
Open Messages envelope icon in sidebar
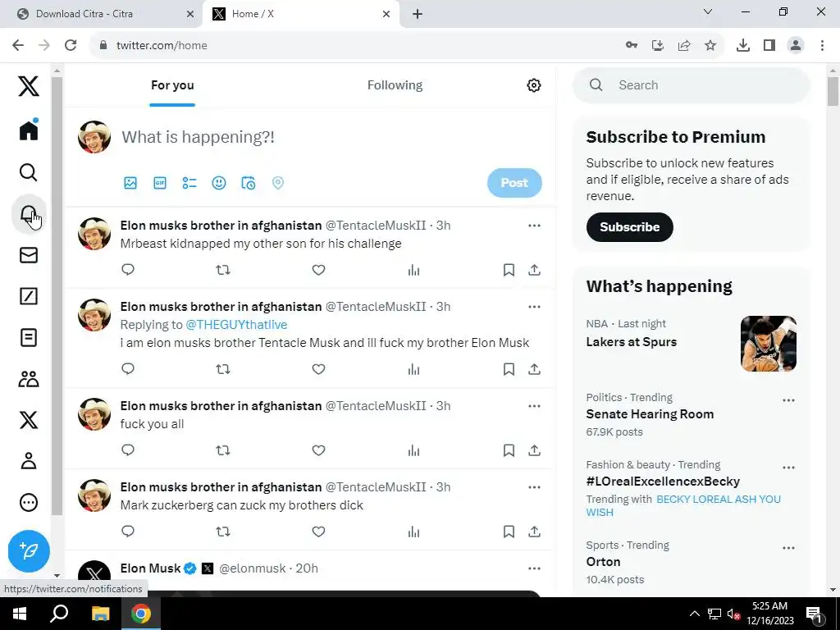pos(29,255)
